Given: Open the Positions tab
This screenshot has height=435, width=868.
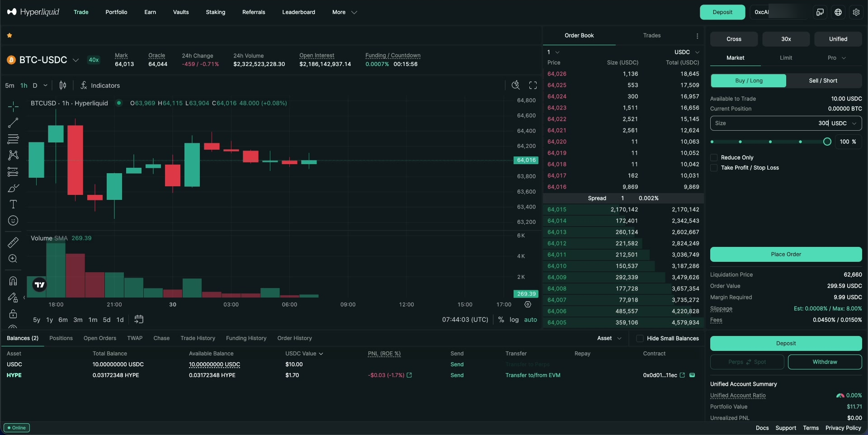Looking at the screenshot, I should 61,338.
